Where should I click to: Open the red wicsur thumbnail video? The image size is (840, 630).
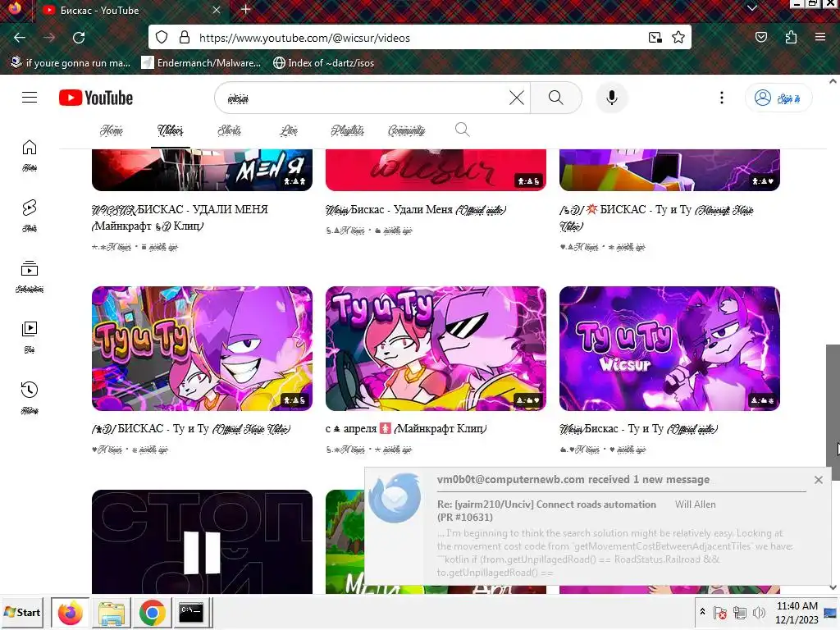436,170
